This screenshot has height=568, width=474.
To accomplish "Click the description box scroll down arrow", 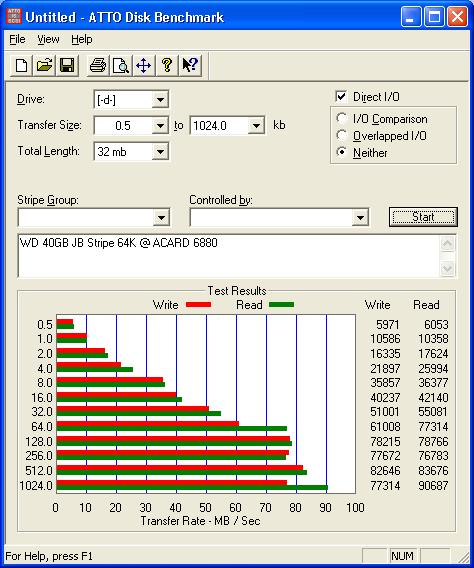I will tap(447, 268).
